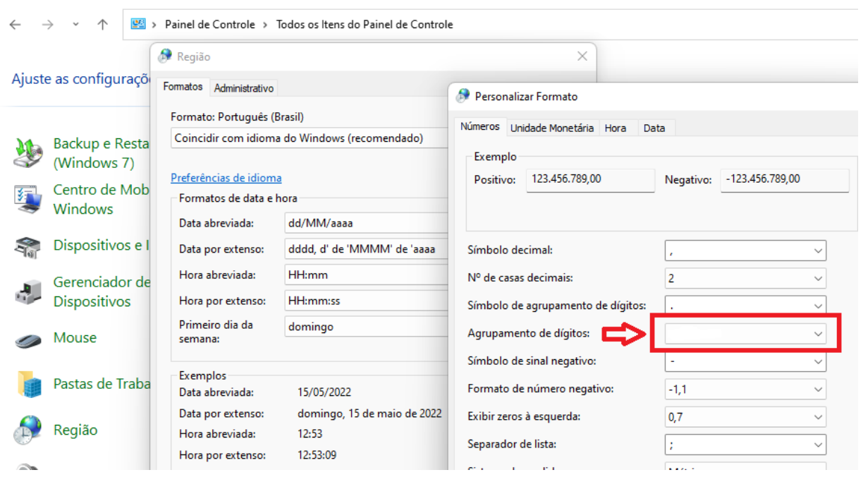Open Formato de número negativo dropdown

[x=745, y=389]
